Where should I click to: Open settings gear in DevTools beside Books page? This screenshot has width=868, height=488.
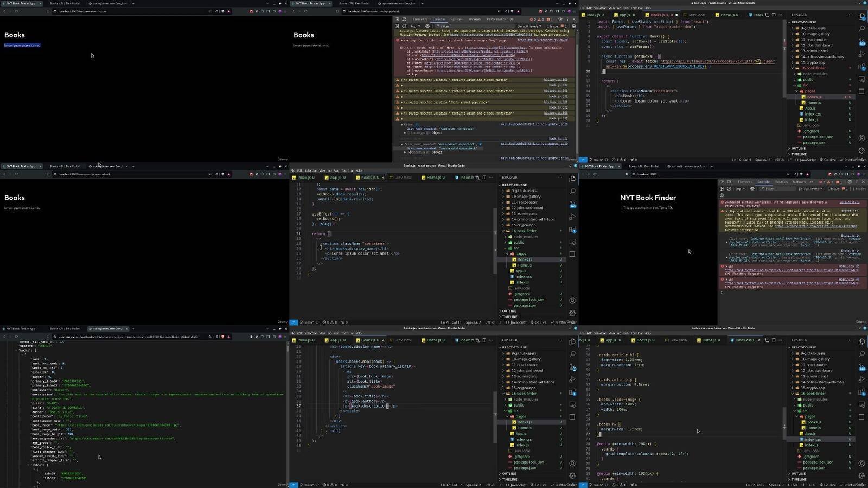[560, 19]
